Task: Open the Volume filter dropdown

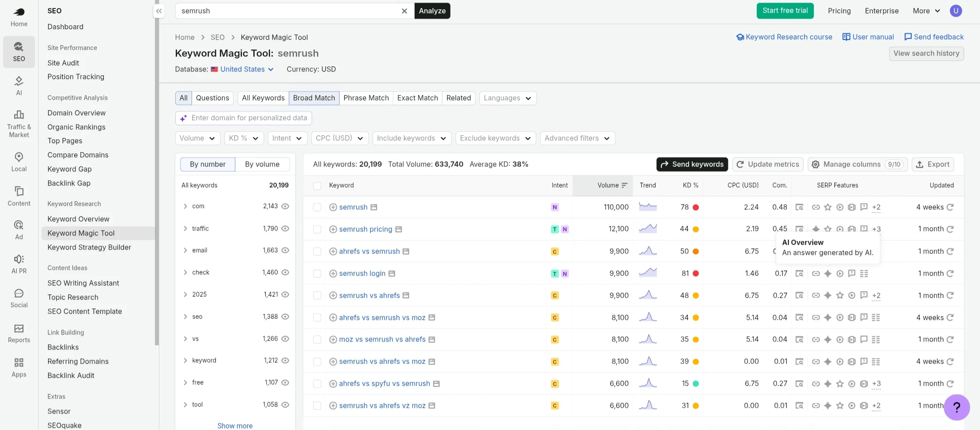Action: 197,138
